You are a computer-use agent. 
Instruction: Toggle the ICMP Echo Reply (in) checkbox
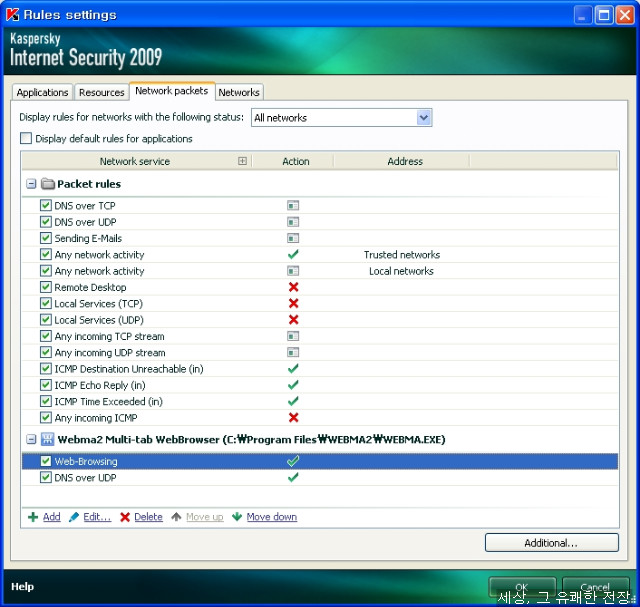(x=46, y=385)
